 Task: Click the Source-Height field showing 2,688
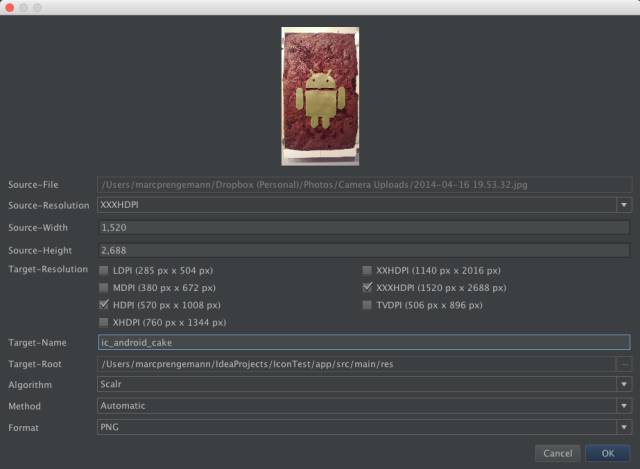pyautogui.click(x=364, y=250)
